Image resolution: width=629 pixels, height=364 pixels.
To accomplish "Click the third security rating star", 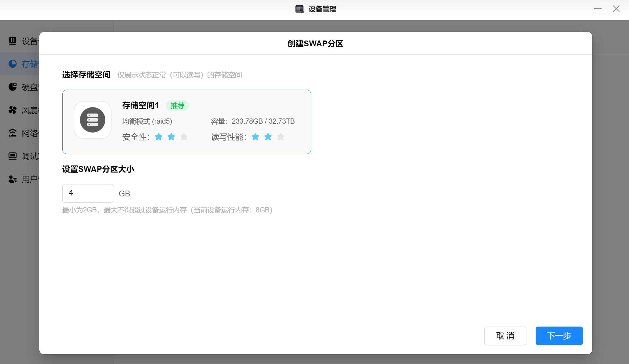I will pos(184,137).
